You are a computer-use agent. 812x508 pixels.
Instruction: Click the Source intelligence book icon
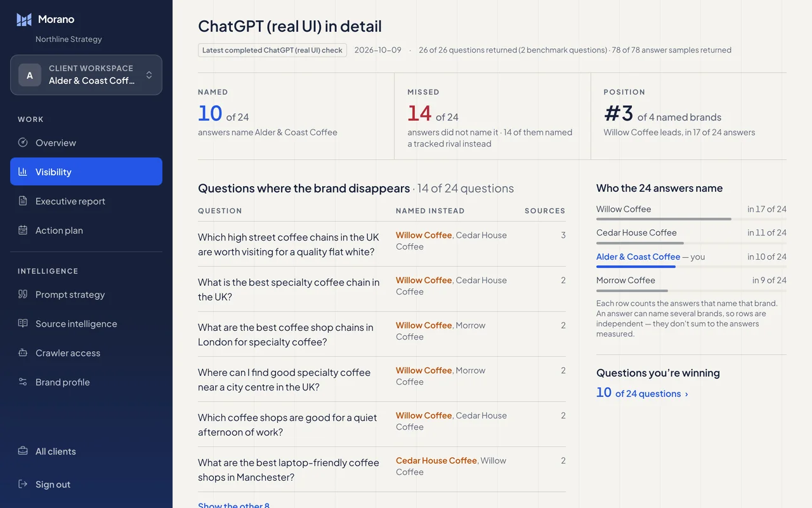pyautogui.click(x=23, y=323)
